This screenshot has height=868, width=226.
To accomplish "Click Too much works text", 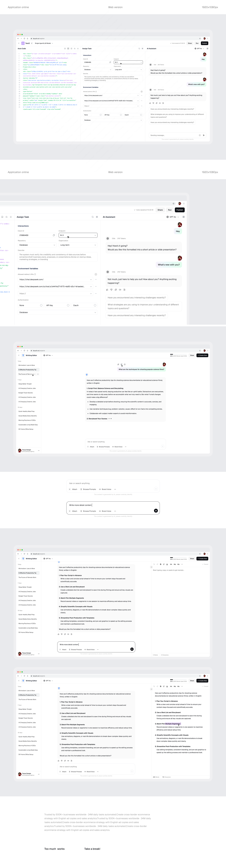I will pos(55,849).
